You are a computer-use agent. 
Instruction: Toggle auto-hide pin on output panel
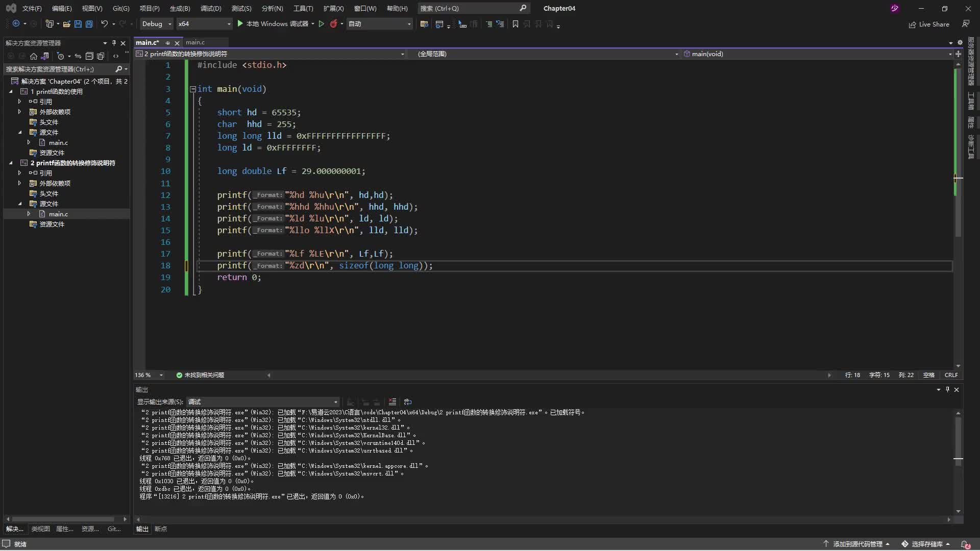click(947, 389)
